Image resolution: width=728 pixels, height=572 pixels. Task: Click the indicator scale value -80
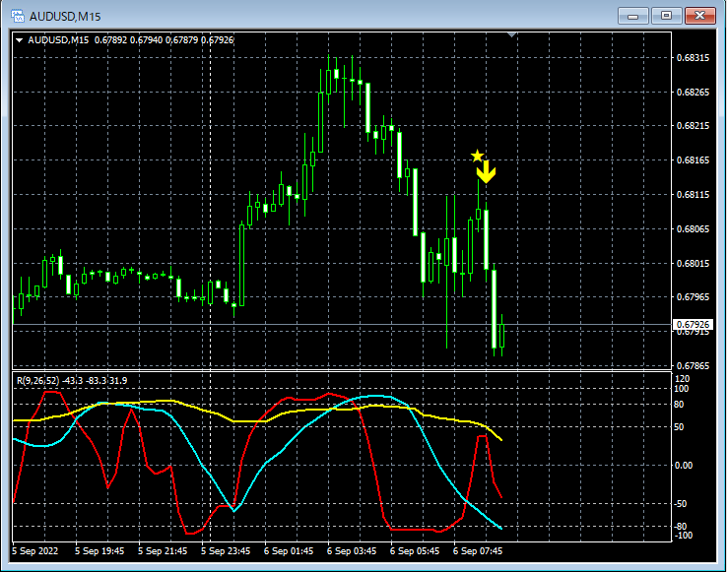point(681,526)
